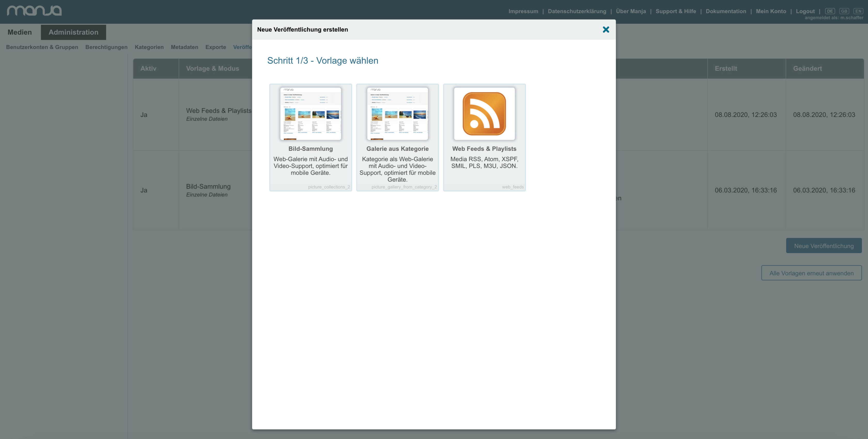Click the Veröffentlichungen submenu item
Image resolution: width=868 pixels, height=439 pixels.
[243, 47]
